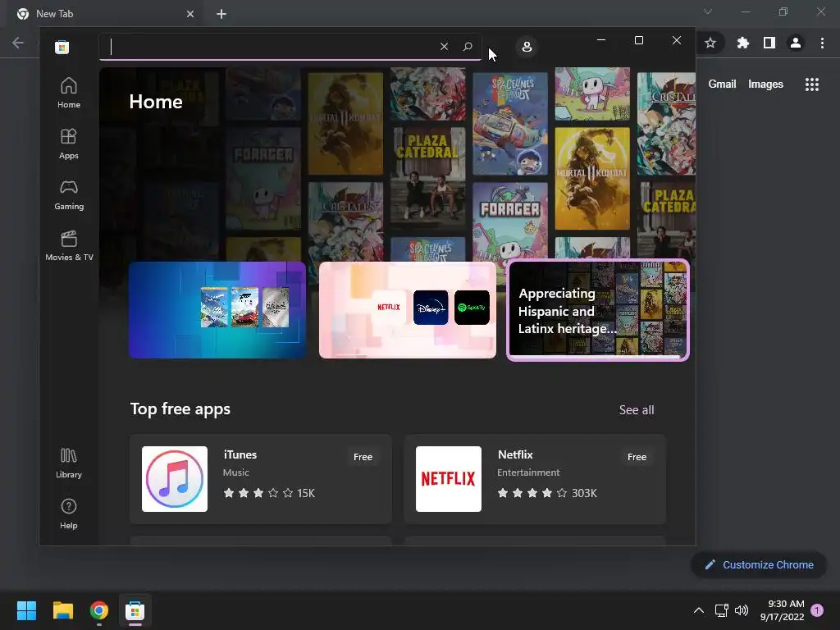
Task: Clear the Store search box with X
Action: tap(444, 47)
